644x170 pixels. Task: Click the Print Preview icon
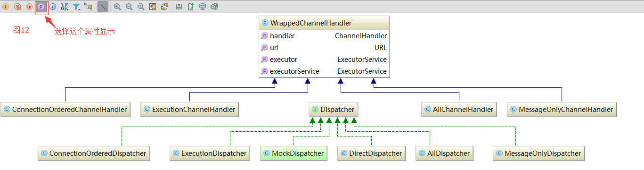coord(214,7)
